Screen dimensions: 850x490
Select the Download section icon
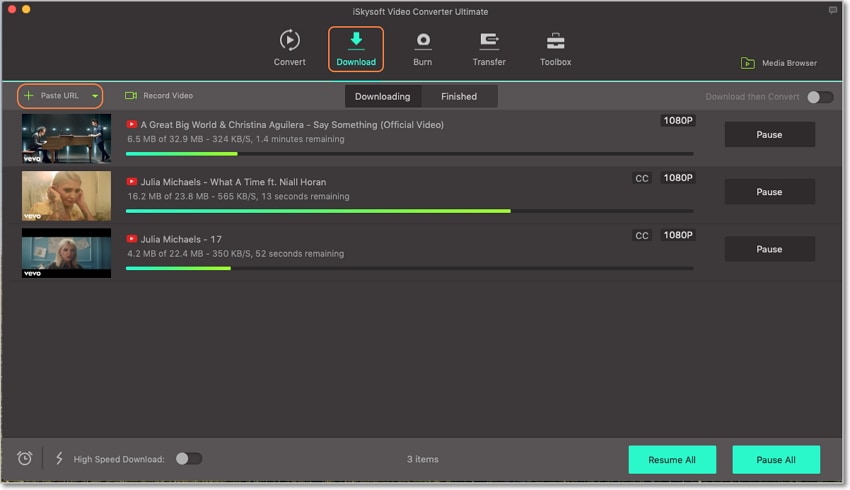pyautogui.click(x=356, y=40)
